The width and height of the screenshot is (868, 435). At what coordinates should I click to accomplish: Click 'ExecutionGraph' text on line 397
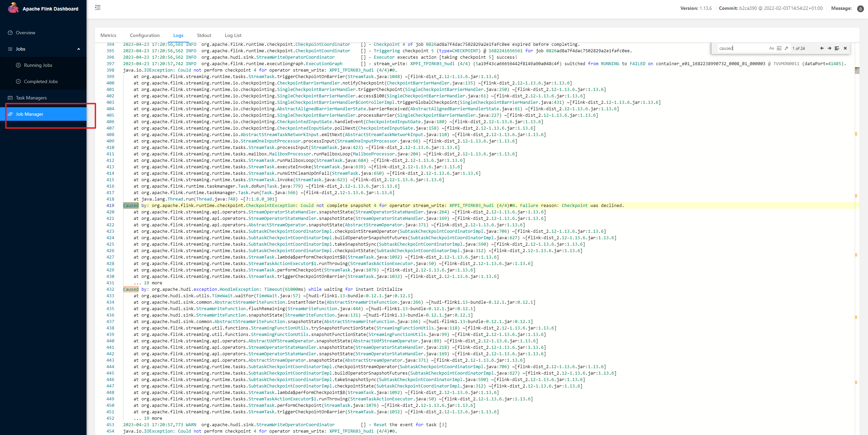[x=324, y=63]
